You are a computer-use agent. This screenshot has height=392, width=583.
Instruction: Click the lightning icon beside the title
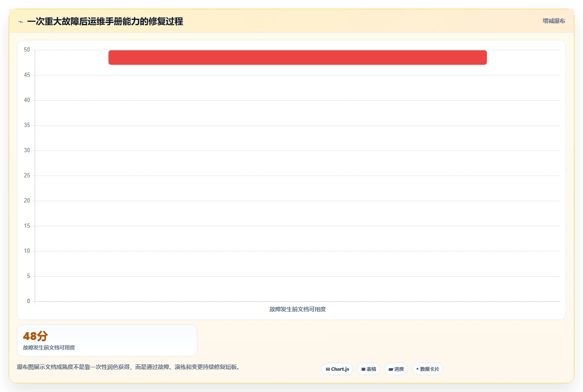(20, 22)
